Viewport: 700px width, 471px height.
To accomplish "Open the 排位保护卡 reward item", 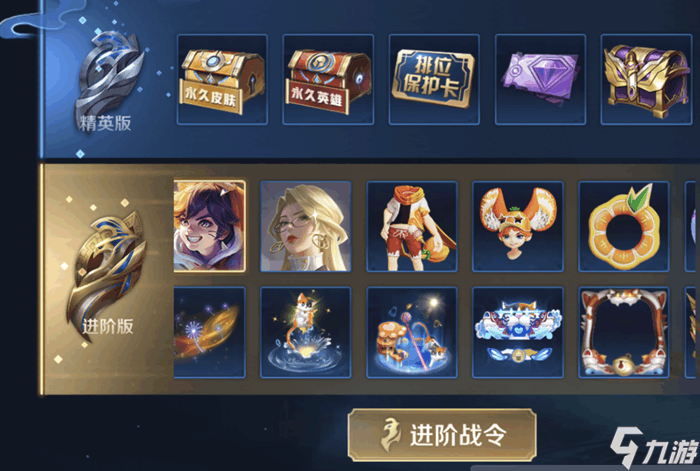I will 434,79.
